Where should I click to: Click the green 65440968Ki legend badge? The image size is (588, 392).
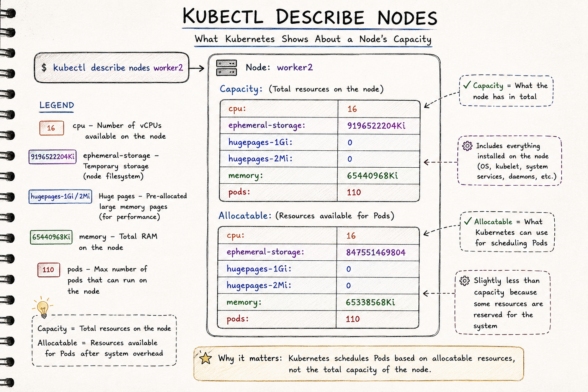tap(51, 237)
